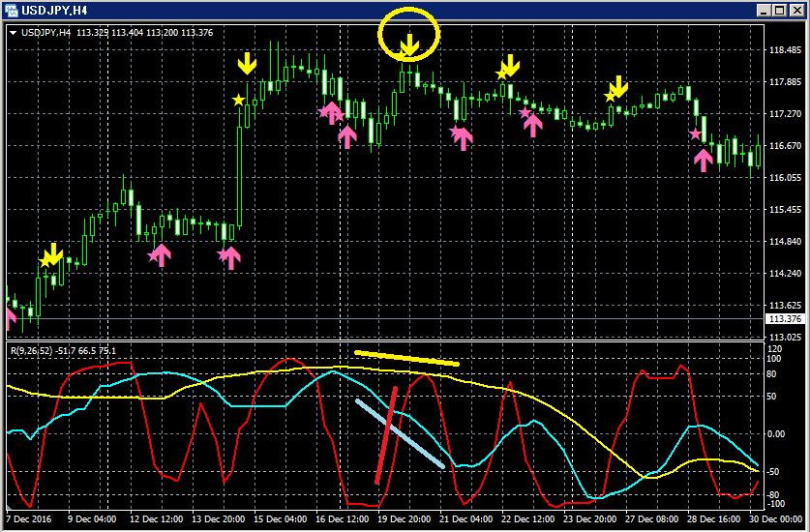Click the 28 Dec 16:00 time label

pyautogui.click(x=713, y=518)
